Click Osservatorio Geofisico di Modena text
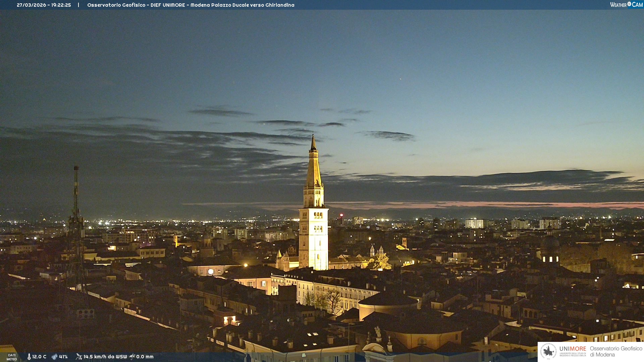 point(616,351)
